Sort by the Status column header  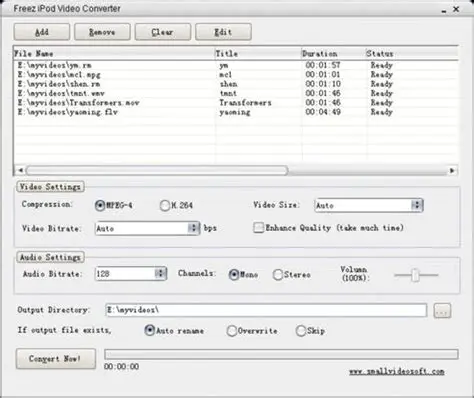(x=412, y=53)
